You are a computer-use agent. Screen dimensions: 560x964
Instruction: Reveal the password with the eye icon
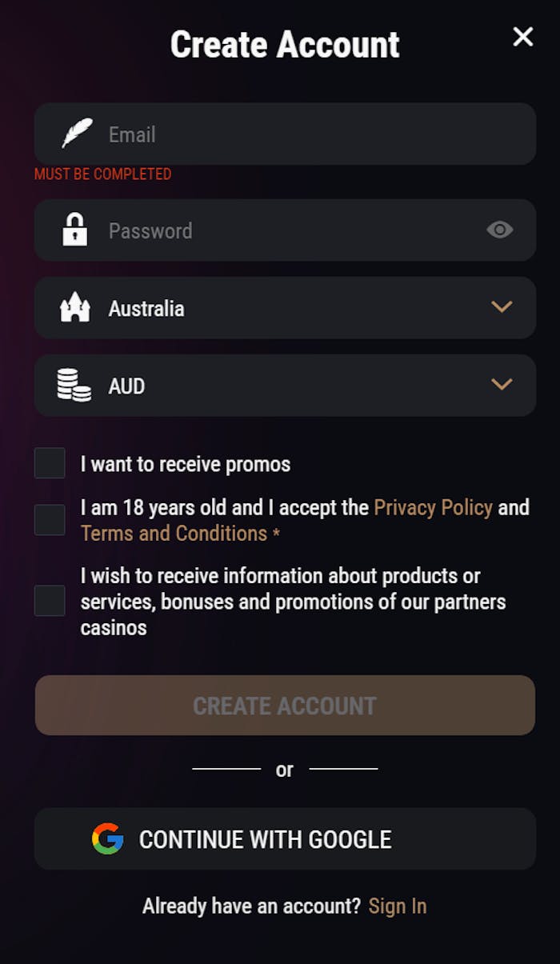tap(500, 230)
